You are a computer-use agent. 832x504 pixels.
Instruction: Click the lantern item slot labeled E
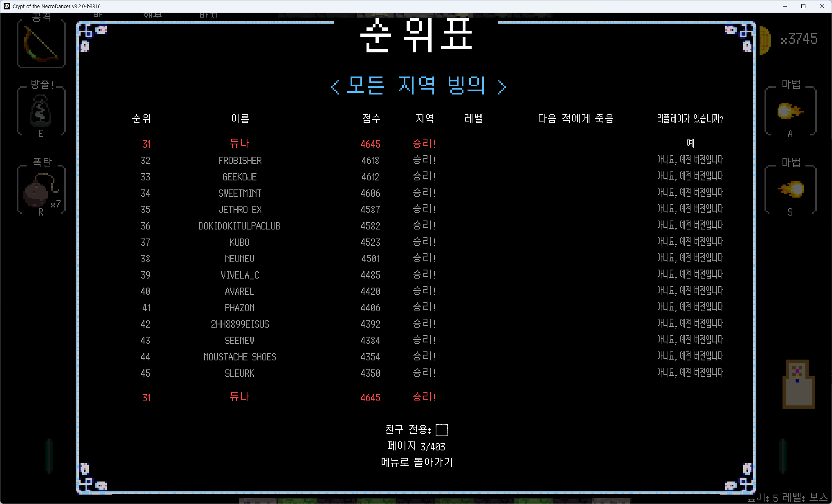41,111
